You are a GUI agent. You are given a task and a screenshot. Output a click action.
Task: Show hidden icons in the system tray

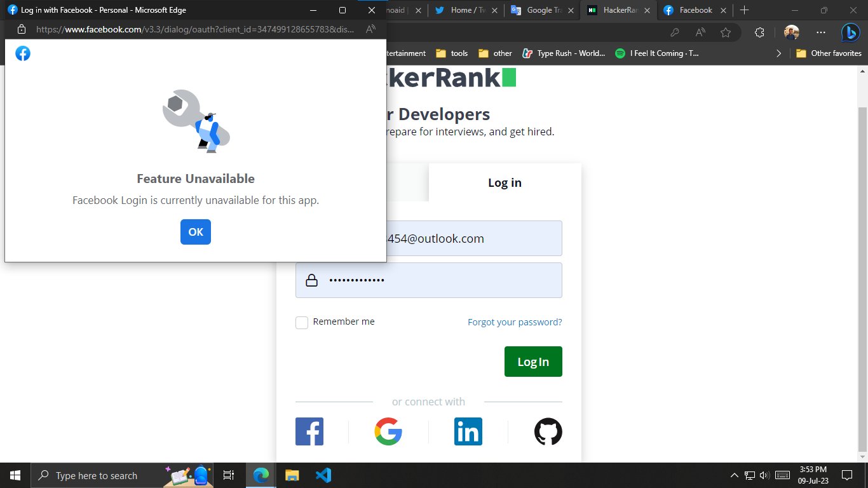(x=734, y=475)
